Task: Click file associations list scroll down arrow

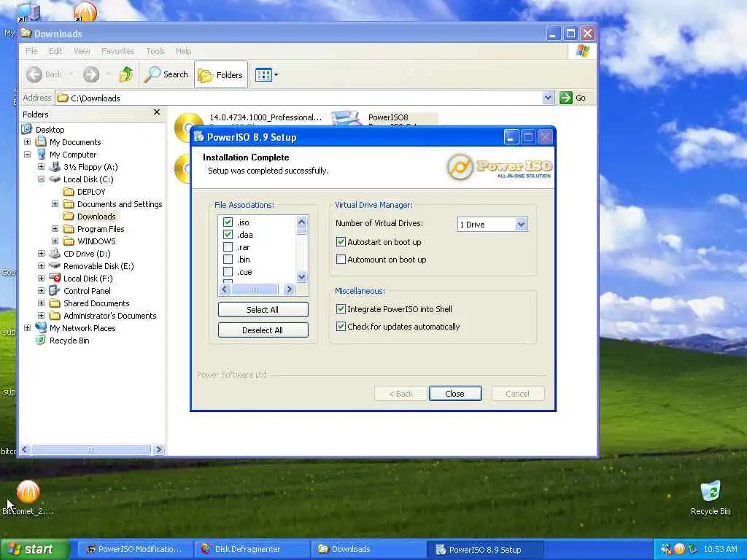Action: tap(301, 276)
